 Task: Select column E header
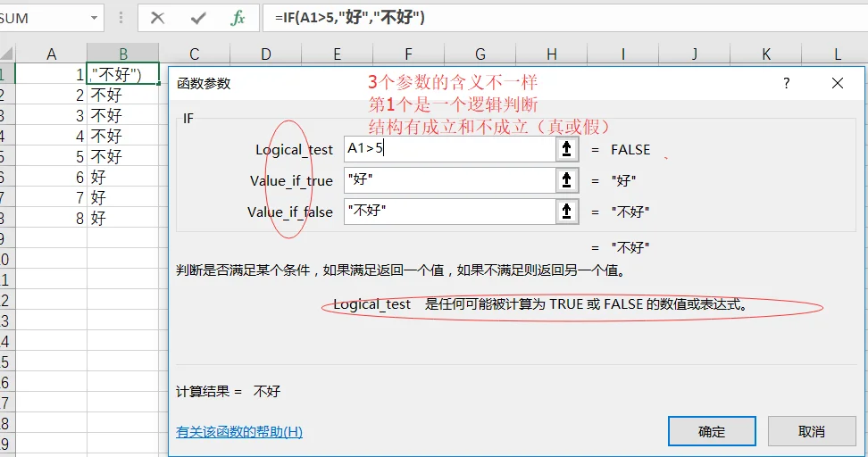338,54
